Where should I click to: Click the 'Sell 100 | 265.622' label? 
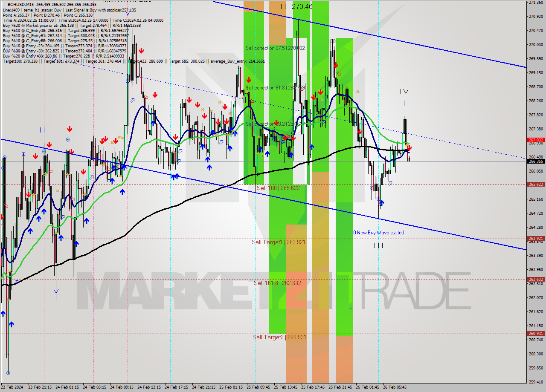tap(278, 188)
